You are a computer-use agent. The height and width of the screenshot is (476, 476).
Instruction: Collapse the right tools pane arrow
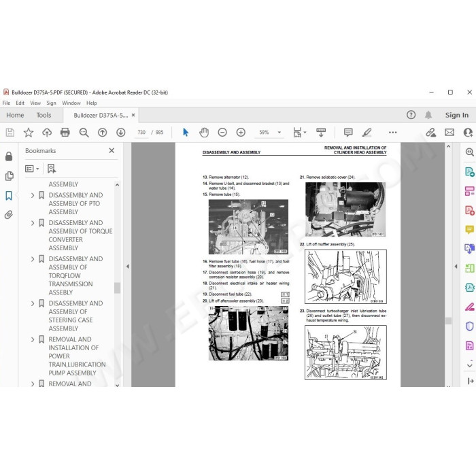click(x=456, y=267)
